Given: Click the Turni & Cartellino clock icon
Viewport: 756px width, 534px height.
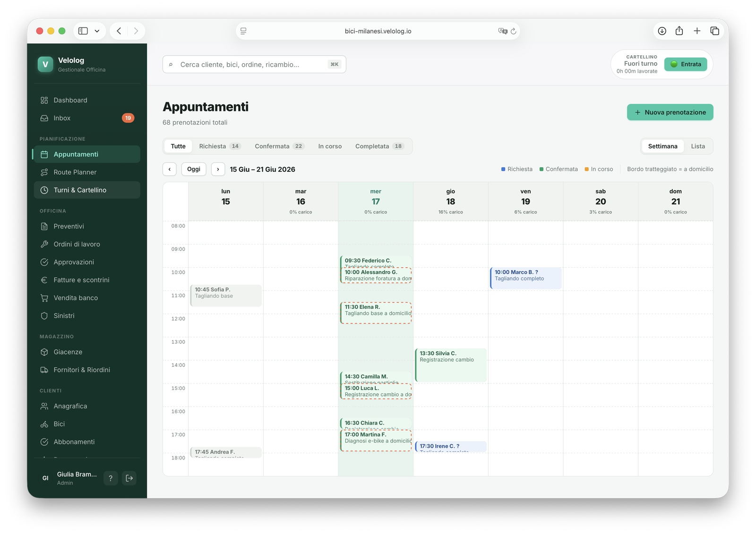Looking at the screenshot, I should coord(44,190).
